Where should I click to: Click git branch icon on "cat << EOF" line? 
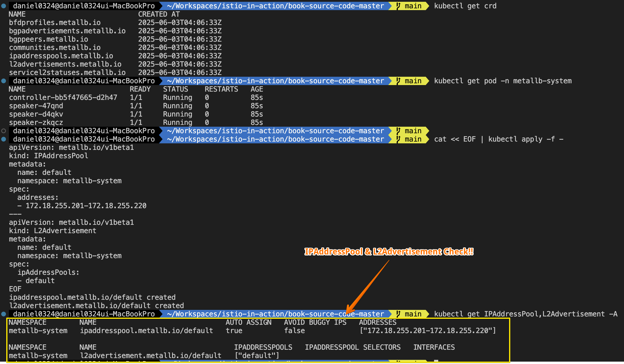point(398,139)
